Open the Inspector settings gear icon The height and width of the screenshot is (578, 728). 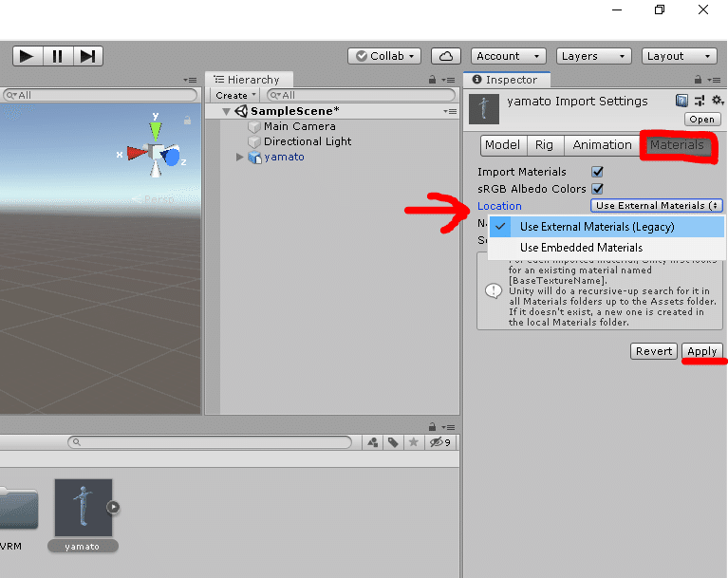pyautogui.click(x=718, y=101)
